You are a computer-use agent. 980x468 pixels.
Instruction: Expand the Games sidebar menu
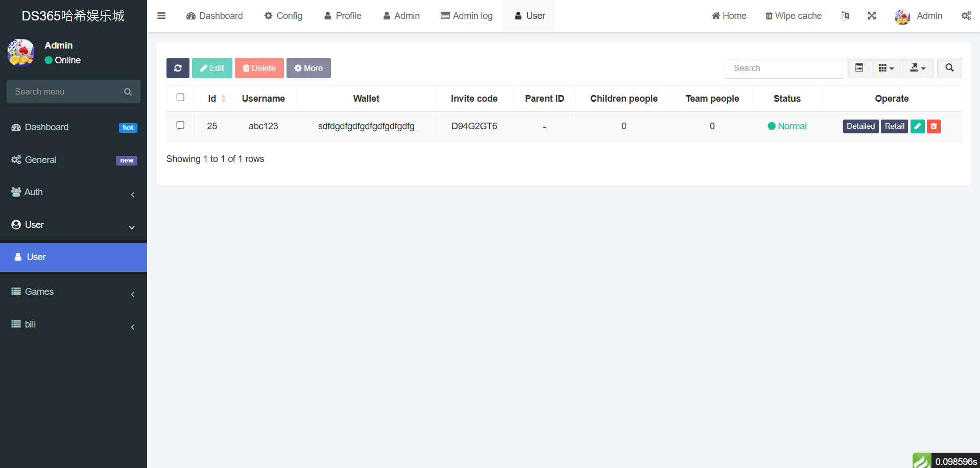(x=74, y=292)
